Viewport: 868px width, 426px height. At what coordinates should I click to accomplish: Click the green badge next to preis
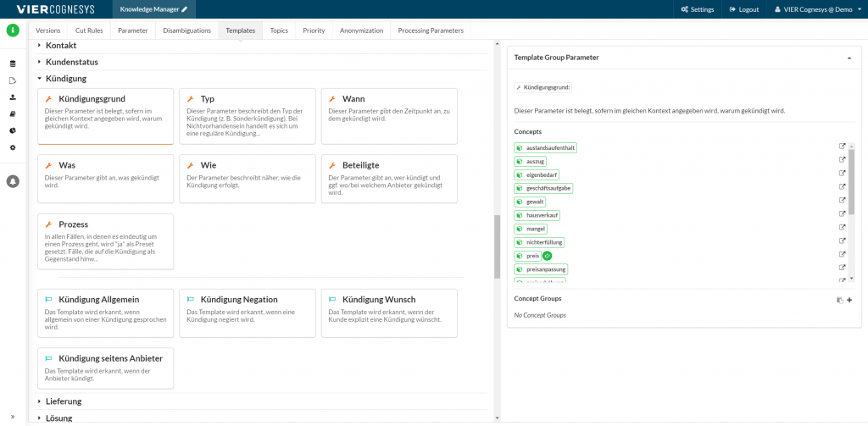548,256
